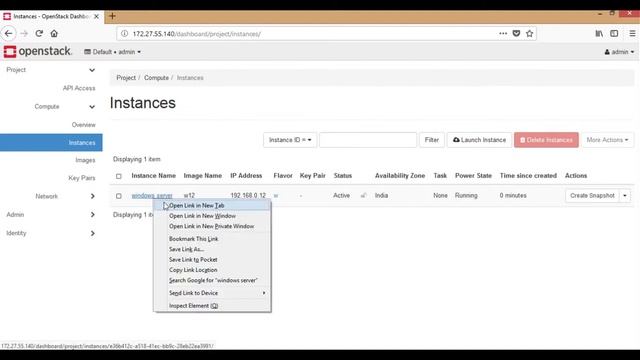Viewport: 640px width, 360px height.
Task: Click the IP Address column header
Action: click(x=246, y=176)
